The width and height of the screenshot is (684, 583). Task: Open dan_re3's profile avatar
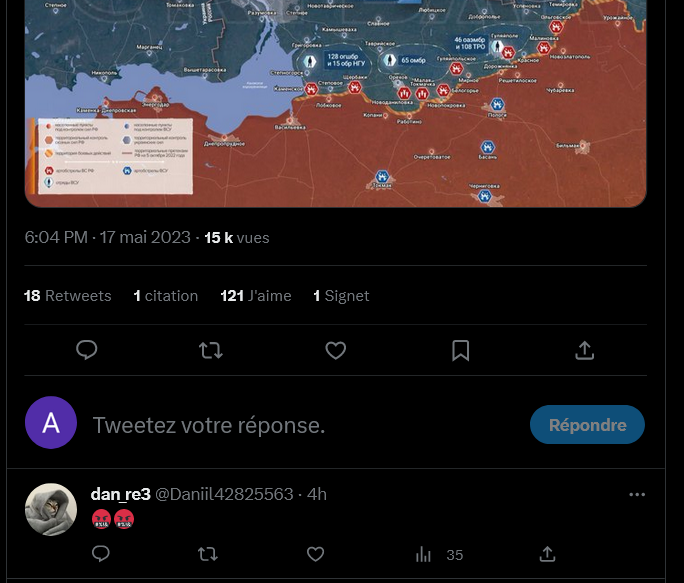pos(51,509)
